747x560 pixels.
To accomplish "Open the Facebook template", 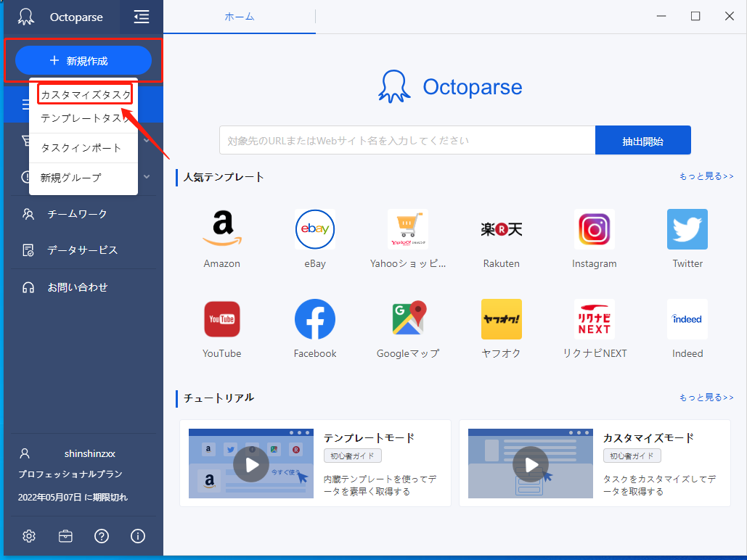I will coord(314,319).
